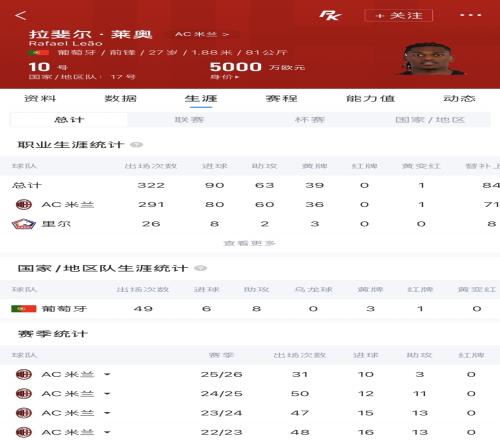
Task: Open the PK comparison icon
Action: [330, 15]
